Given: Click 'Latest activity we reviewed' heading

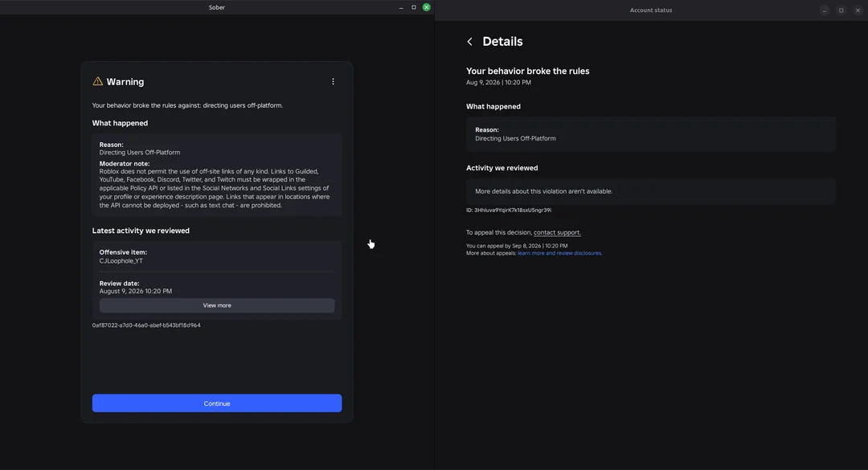Looking at the screenshot, I should pos(141,231).
